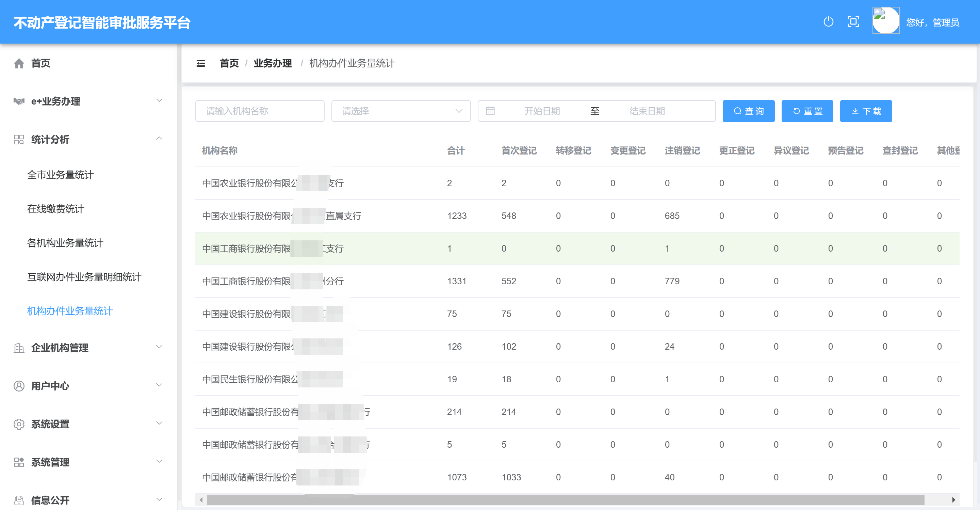Viewport: 980px width, 510px height.
Task: Click the calendar icon in date range field
Action: tap(490, 111)
